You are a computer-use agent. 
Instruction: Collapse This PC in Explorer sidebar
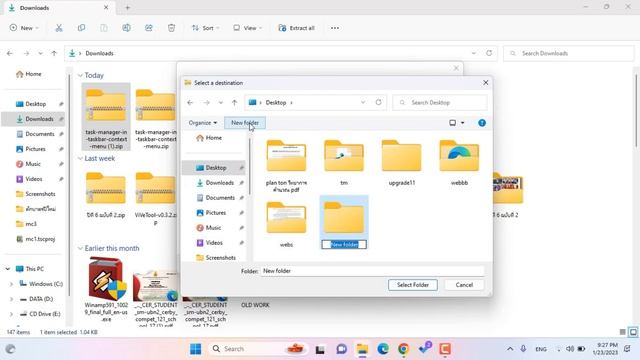coord(8,269)
